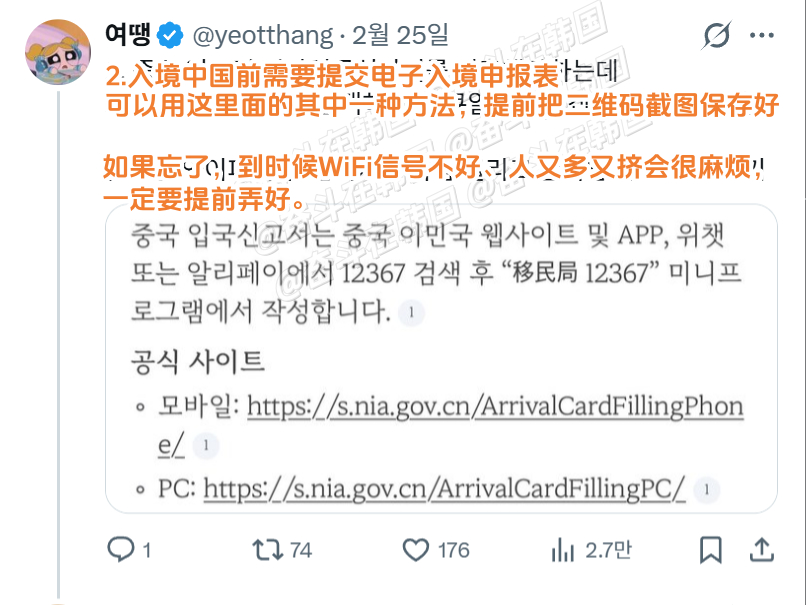Click the retweet arrows icon
This screenshot has height=605, width=806.
(x=267, y=549)
